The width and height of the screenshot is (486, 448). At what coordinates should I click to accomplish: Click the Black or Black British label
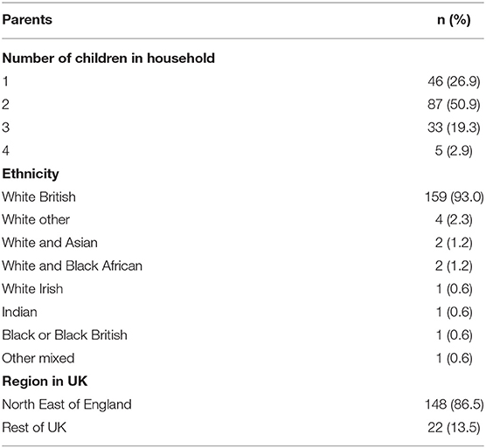pyautogui.click(x=65, y=335)
